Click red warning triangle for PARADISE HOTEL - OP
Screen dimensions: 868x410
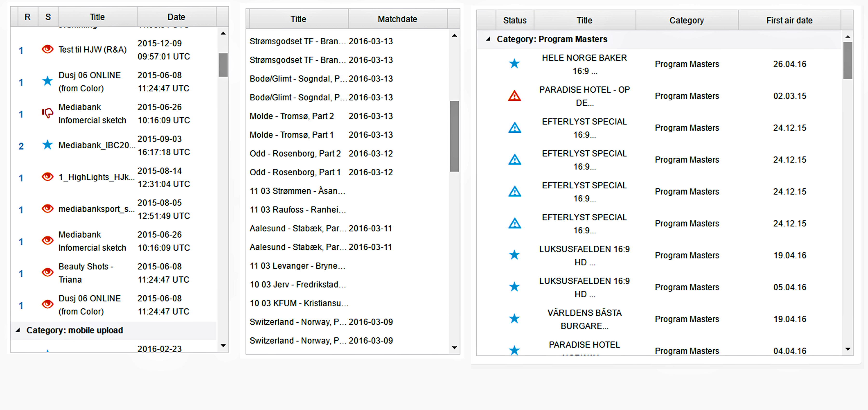514,96
